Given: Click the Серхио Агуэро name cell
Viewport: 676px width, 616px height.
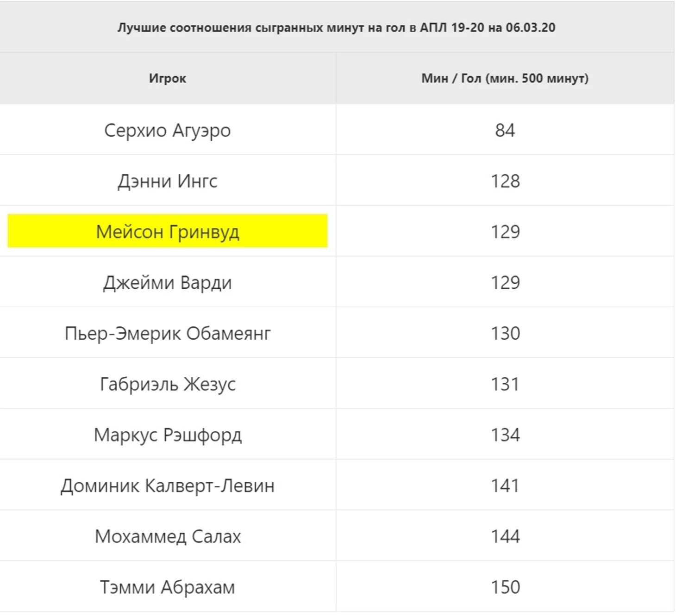Looking at the screenshot, I should tap(168, 130).
